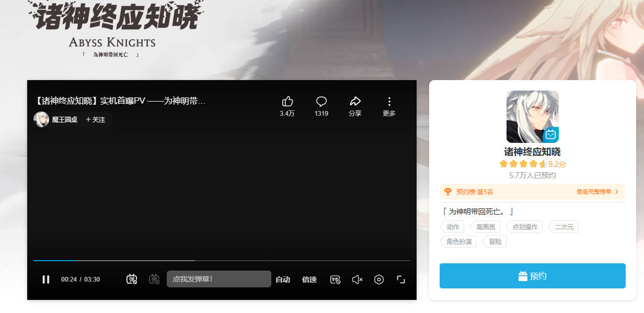Click the 1319 comment count

321,113
